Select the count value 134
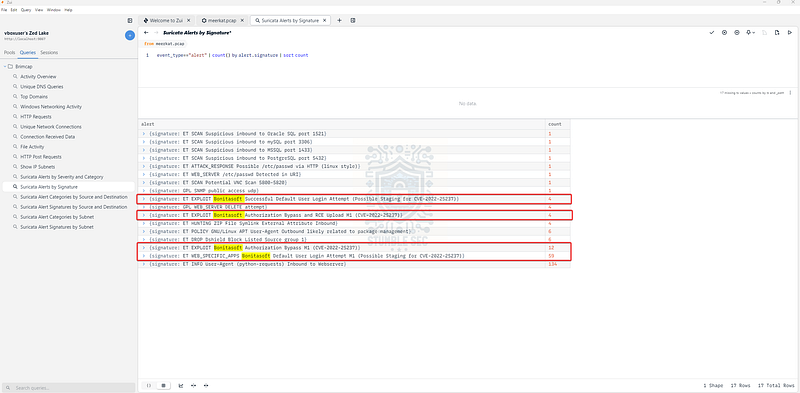 (553, 264)
